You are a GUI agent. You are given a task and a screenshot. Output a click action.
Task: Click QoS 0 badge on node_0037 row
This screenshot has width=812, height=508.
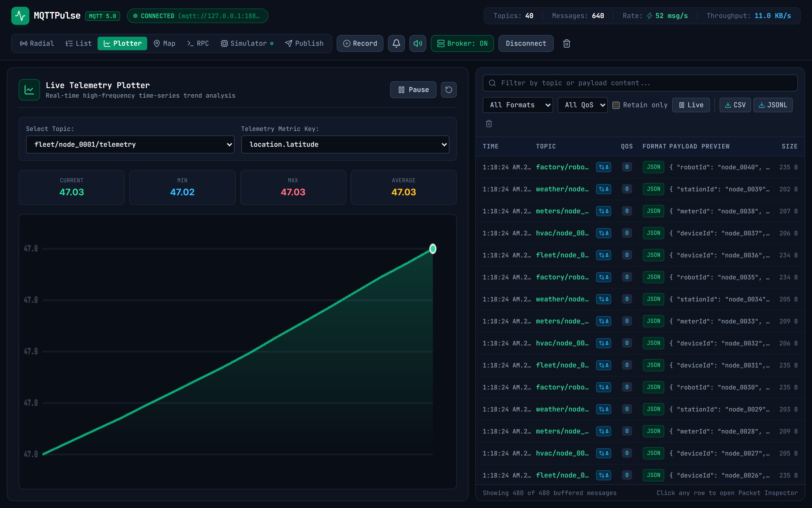(x=627, y=233)
